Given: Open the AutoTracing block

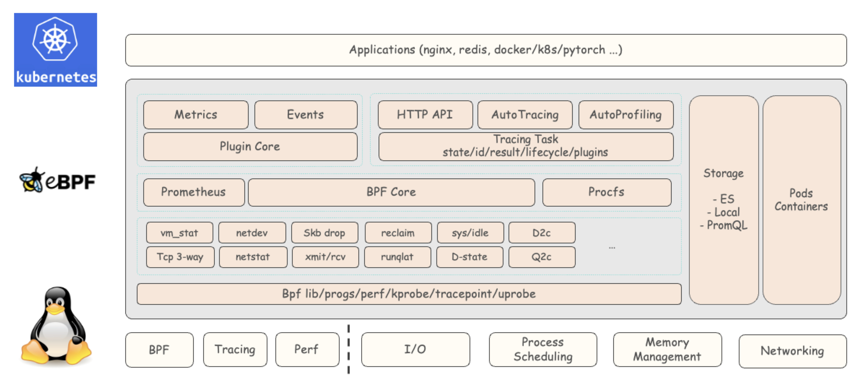Looking at the screenshot, I should pyautogui.click(x=525, y=115).
